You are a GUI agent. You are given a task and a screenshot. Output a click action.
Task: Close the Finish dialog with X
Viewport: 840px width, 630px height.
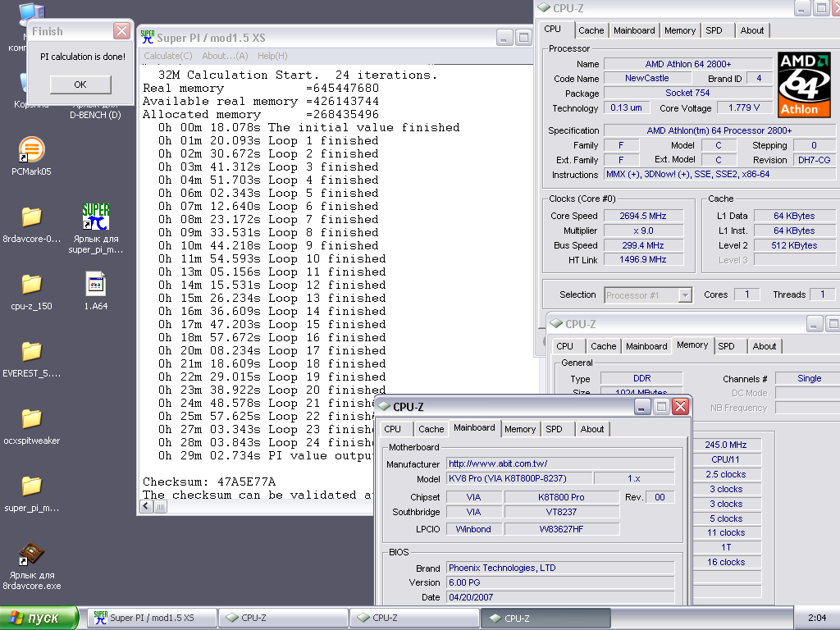(x=121, y=30)
